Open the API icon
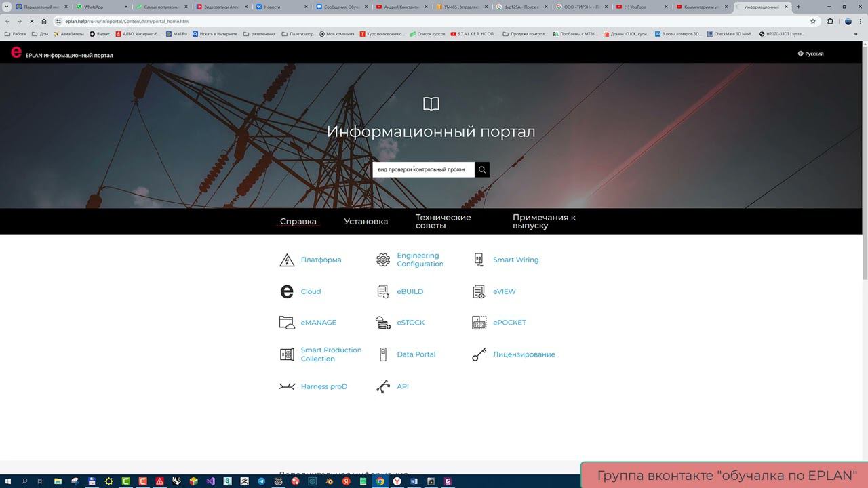 [383, 386]
